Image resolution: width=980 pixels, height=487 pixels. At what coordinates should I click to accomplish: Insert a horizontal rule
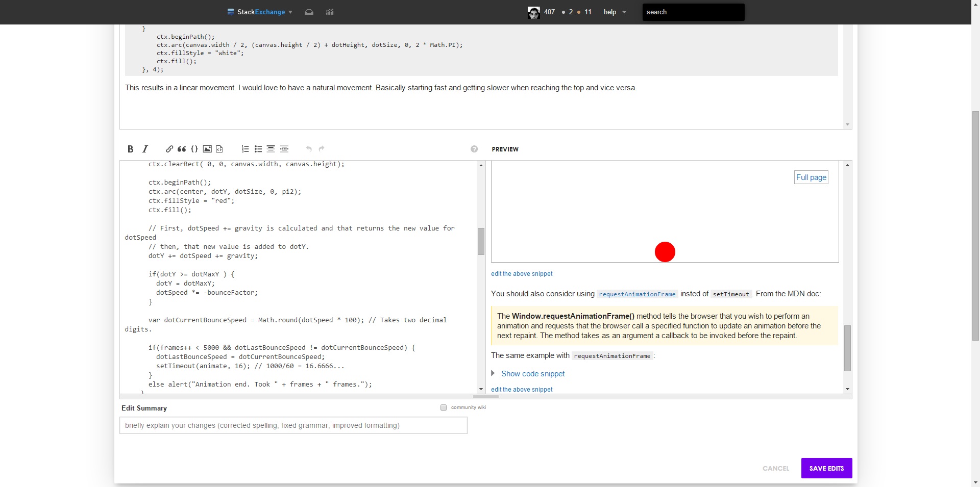pyautogui.click(x=284, y=149)
